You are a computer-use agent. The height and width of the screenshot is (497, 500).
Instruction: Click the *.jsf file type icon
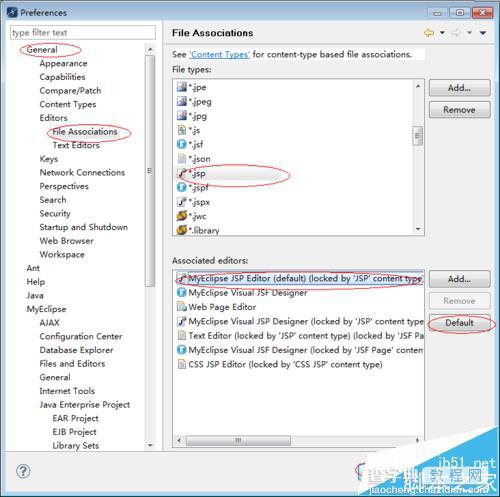(182, 144)
